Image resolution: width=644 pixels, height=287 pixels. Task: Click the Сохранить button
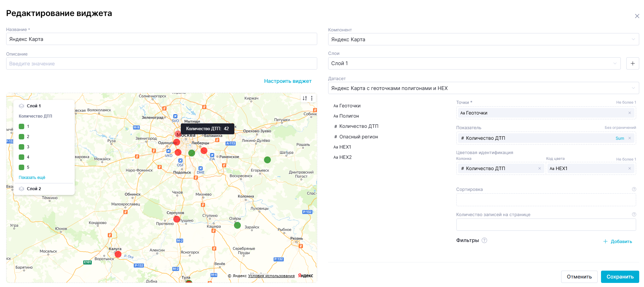tap(620, 277)
